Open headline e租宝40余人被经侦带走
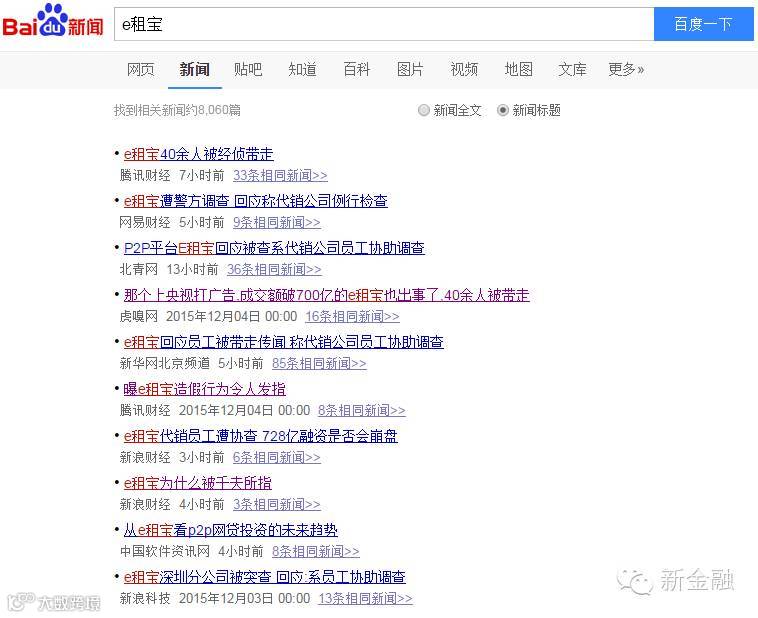758x618 pixels. pyautogui.click(x=199, y=154)
